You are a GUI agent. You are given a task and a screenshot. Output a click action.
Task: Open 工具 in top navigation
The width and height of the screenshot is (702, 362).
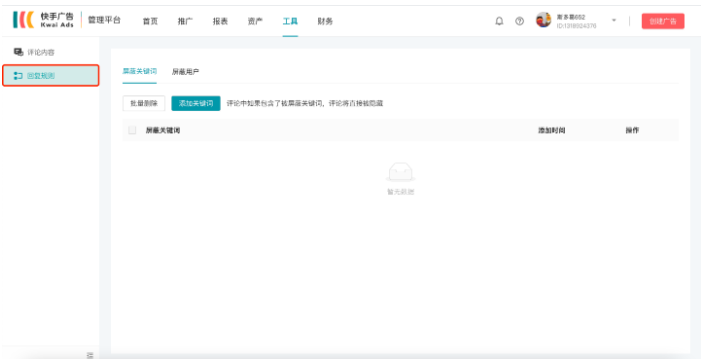[x=290, y=21]
